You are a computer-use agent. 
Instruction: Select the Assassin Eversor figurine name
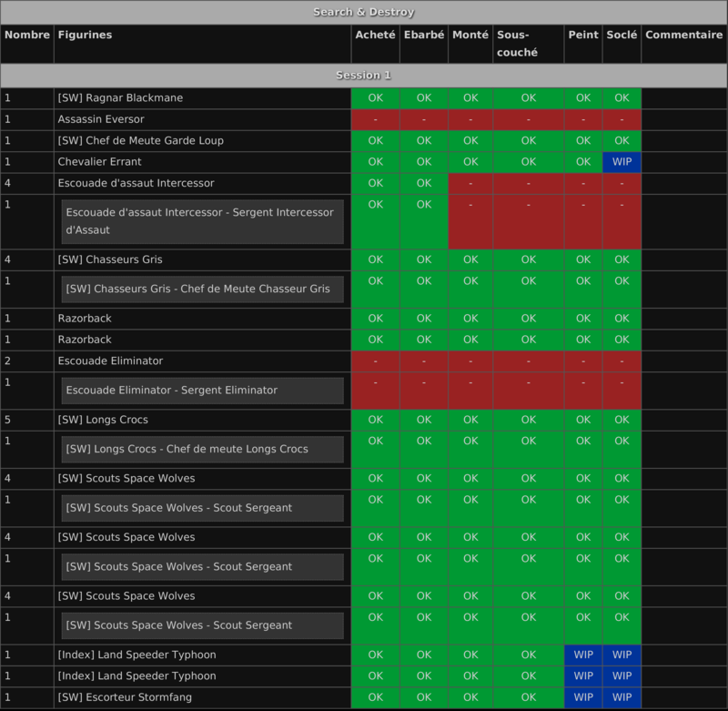tap(101, 119)
